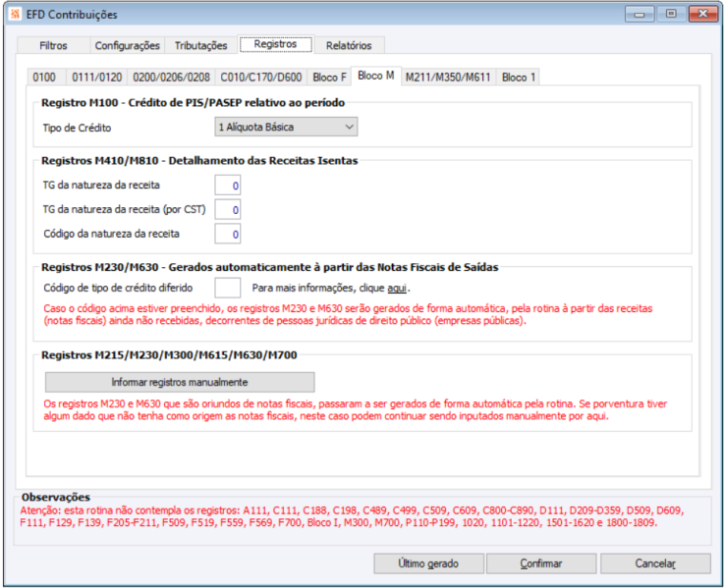This screenshot has height=588, width=726.
Task: Open the 0100 sub-tab
Action: pos(44,77)
